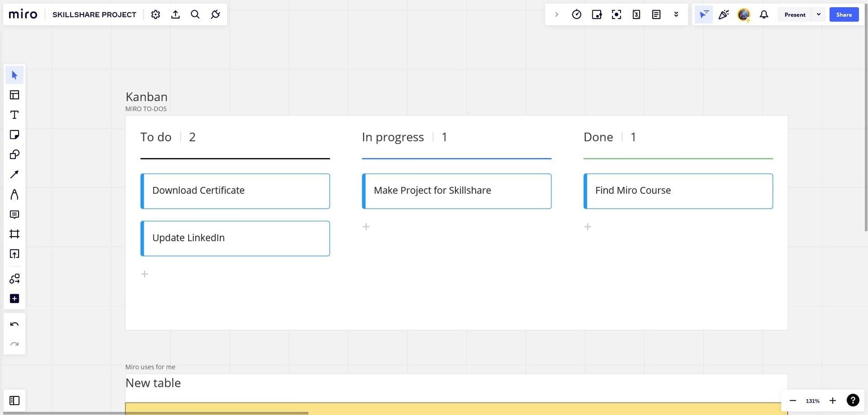Click the Redo arrow
The width and height of the screenshot is (868, 415).
click(x=15, y=344)
